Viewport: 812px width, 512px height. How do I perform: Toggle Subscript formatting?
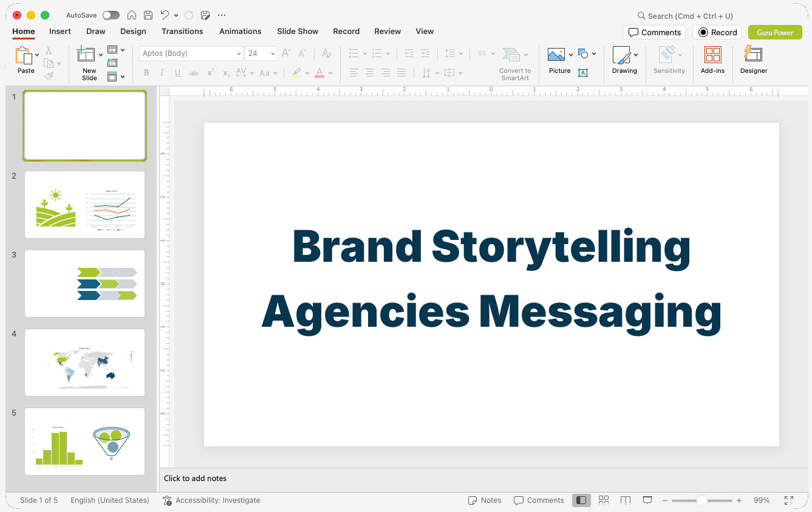pyautogui.click(x=226, y=73)
